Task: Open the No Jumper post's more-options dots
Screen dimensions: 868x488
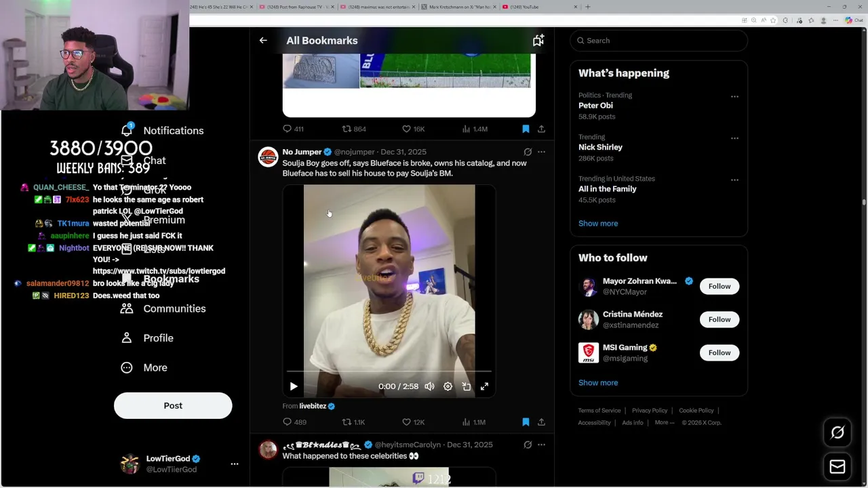Action: pyautogui.click(x=541, y=152)
